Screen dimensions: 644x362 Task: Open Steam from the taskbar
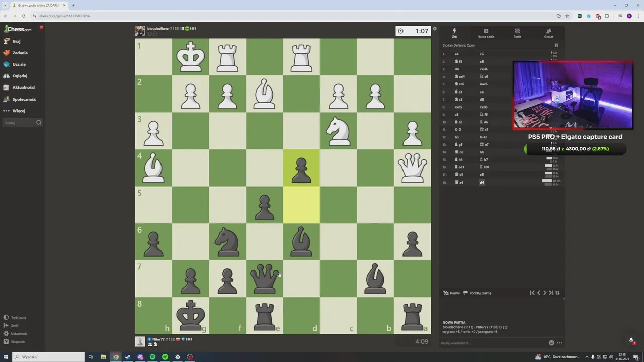(128, 357)
